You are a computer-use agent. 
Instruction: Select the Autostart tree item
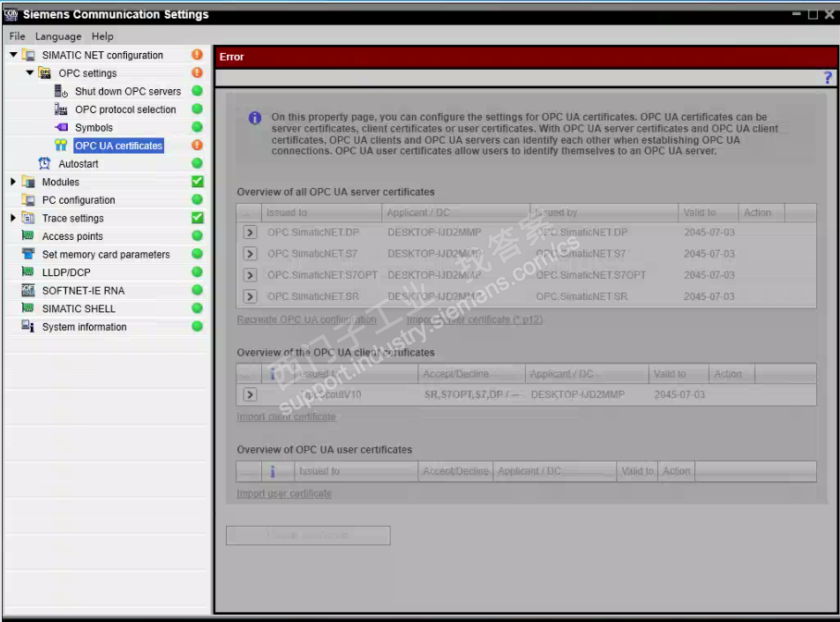click(79, 164)
